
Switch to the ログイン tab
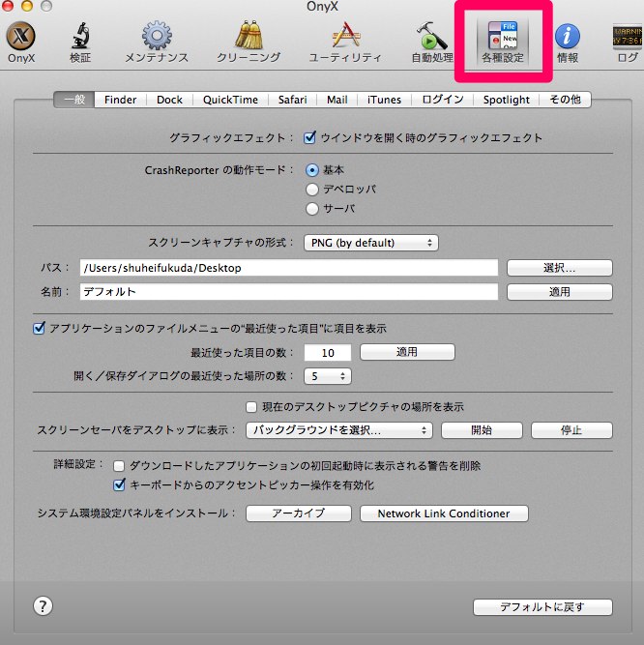pyautogui.click(x=443, y=100)
